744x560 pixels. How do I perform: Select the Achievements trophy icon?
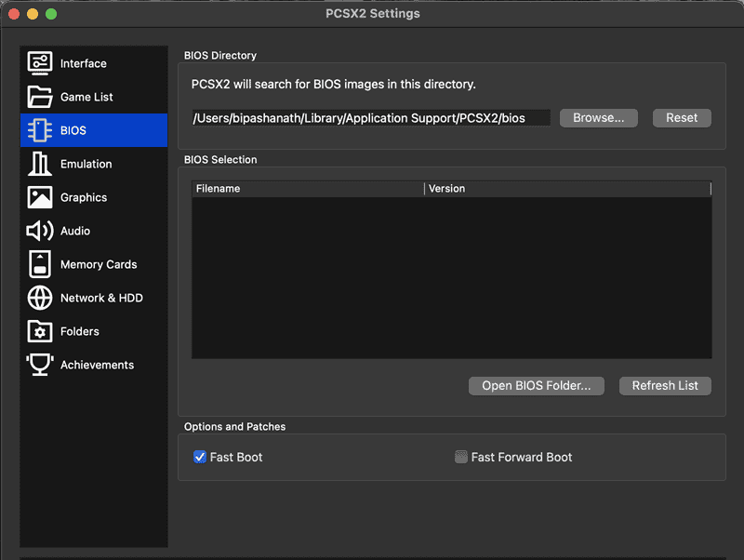coord(40,365)
